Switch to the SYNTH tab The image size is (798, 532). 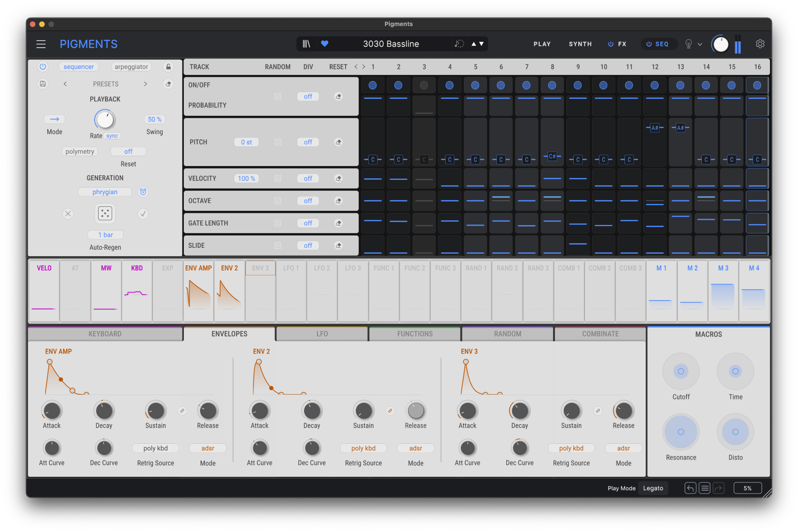click(x=580, y=44)
